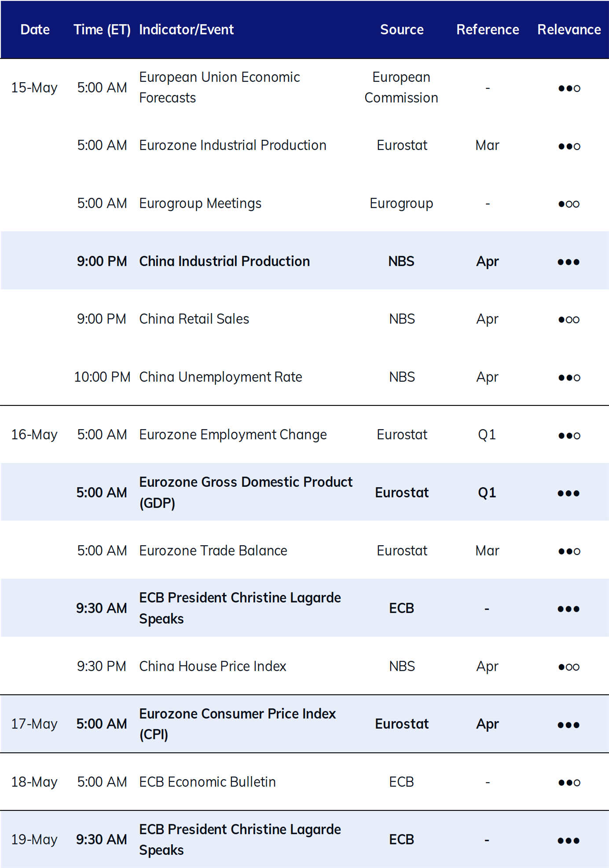The height and width of the screenshot is (868, 609).
Task: Select the Time (ET) column header
Action: 102,29
